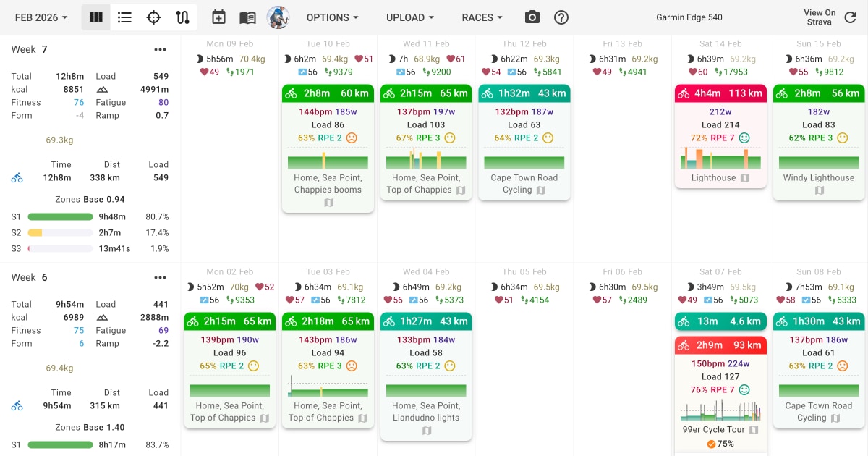Open the workout library book icon
This screenshot has width=868, height=456.
coord(247,17)
